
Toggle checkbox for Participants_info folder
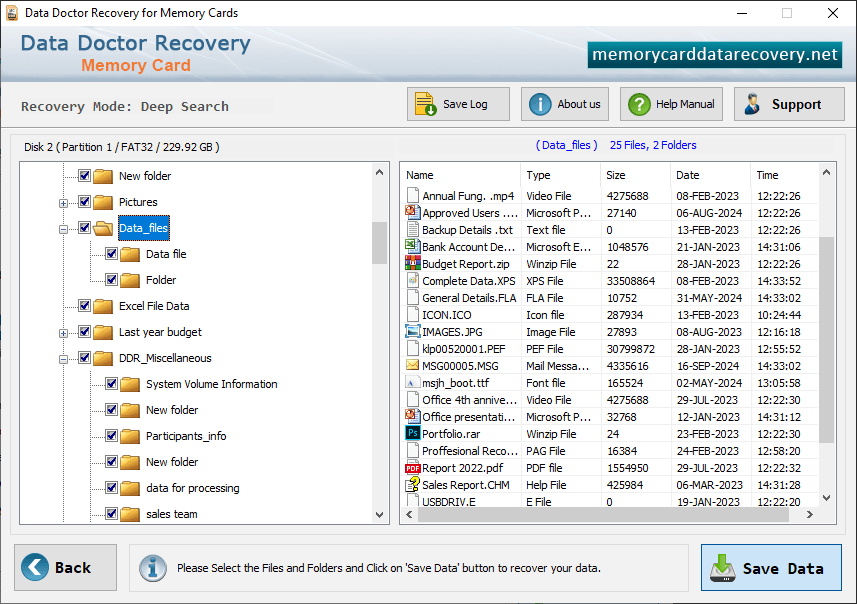(x=111, y=436)
